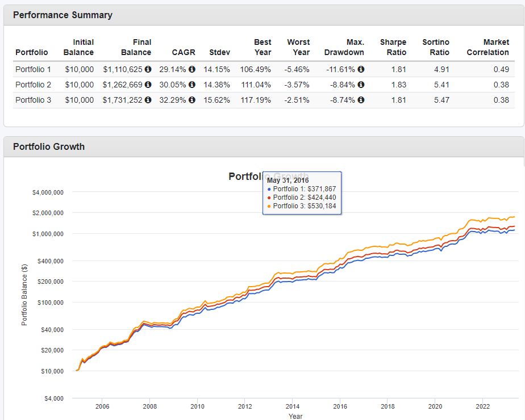Click the 5.47 Sortino ratio value
This screenshot has width=525, height=420.
(441, 100)
